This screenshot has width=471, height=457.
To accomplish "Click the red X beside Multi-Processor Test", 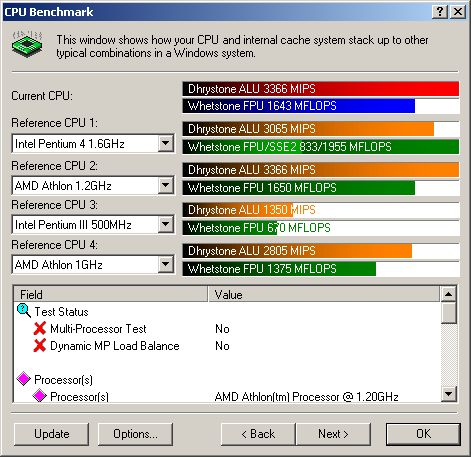I will coord(40,329).
